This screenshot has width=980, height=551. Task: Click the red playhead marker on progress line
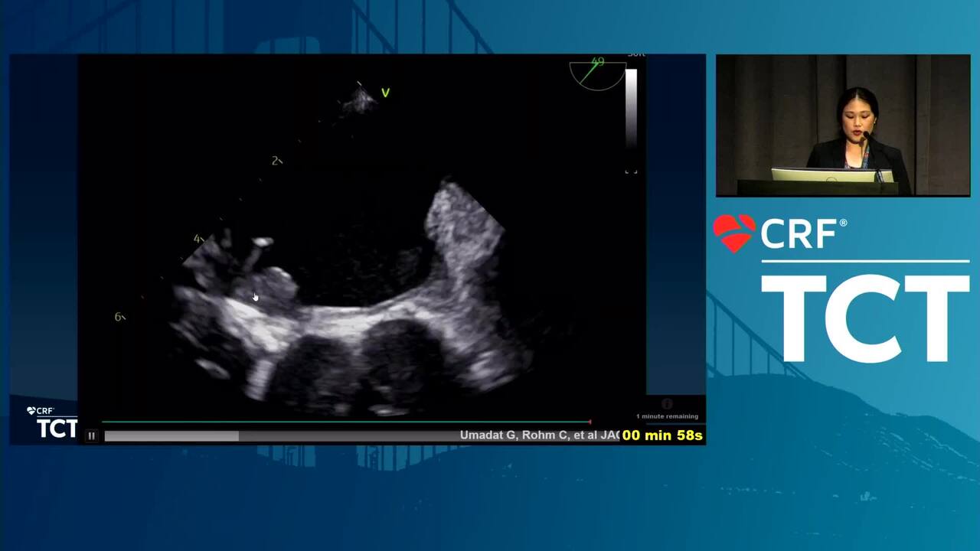pyautogui.click(x=590, y=422)
